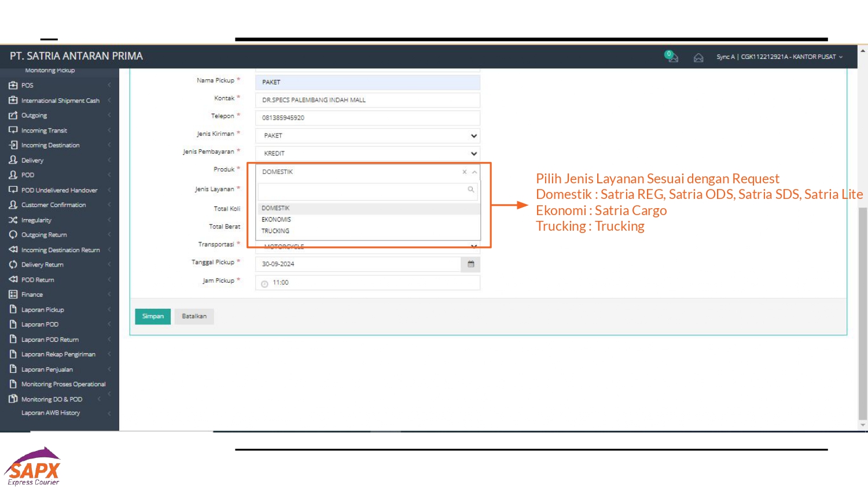Clear the Produk selection with X
868x488 pixels.
click(x=465, y=172)
